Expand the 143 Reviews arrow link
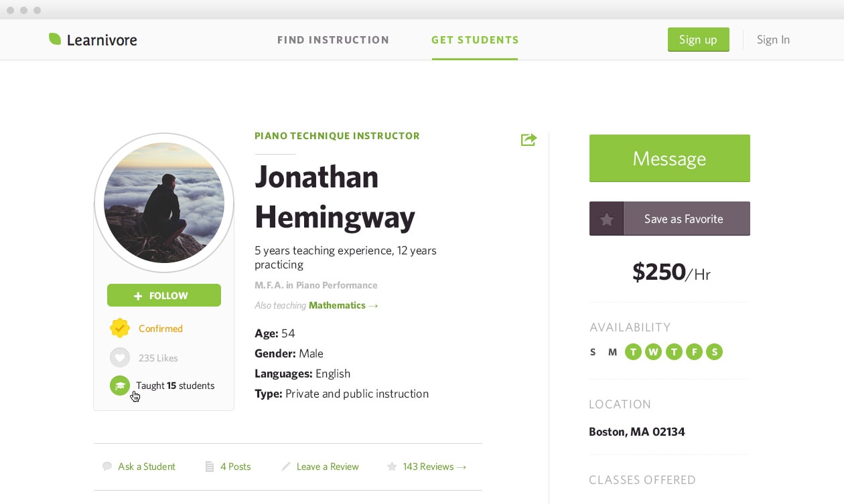Screen dimensions: 844x504 (434, 467)
